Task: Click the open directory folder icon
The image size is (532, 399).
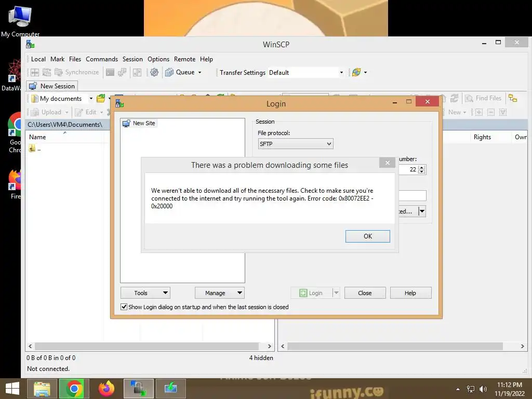Action: pyautogui.click(x=101, y=99)
